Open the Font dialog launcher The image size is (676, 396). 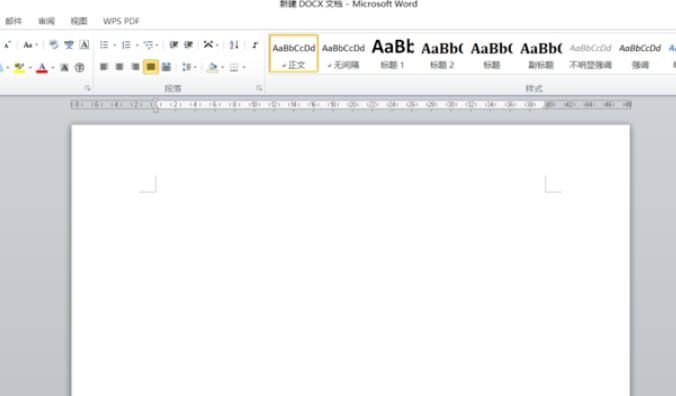coord(88,88)
